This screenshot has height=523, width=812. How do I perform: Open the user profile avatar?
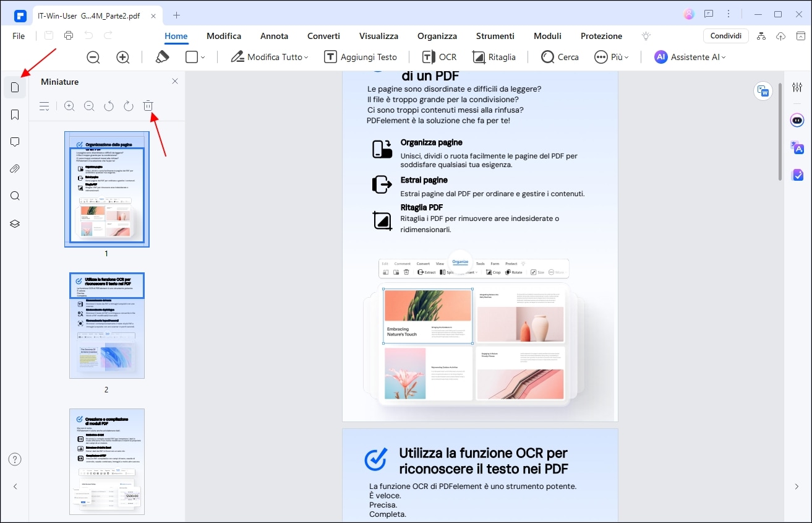coord(689,14)
